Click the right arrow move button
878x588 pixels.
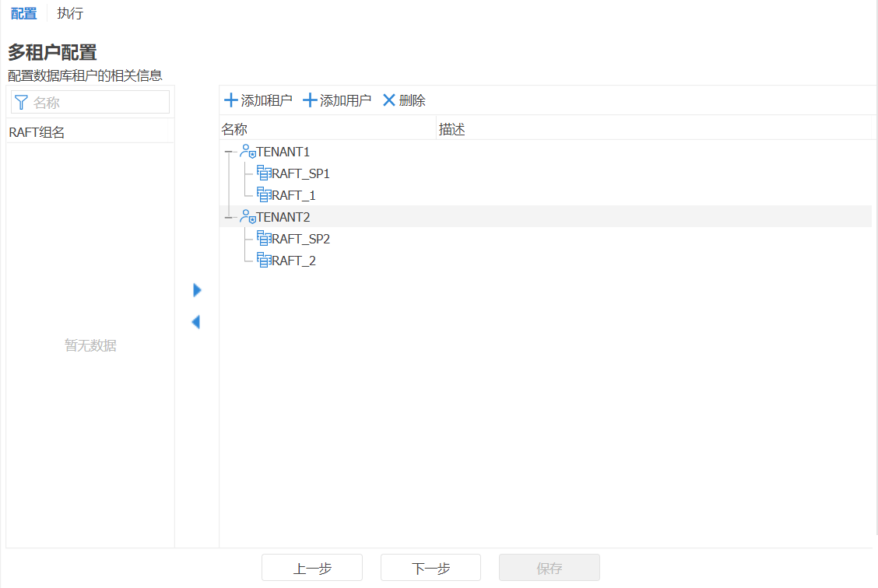pos(197,290)
